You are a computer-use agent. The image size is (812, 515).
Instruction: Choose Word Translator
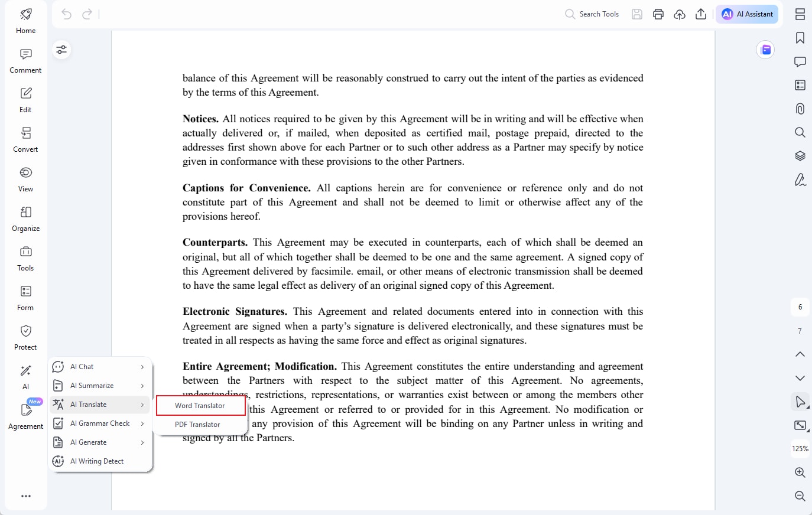(201, 406)
